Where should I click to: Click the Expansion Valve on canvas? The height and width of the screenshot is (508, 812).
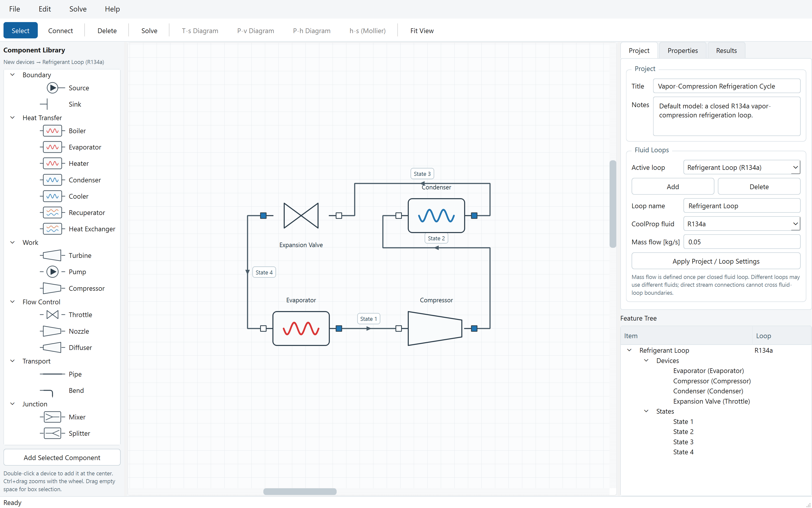(301, 215)
